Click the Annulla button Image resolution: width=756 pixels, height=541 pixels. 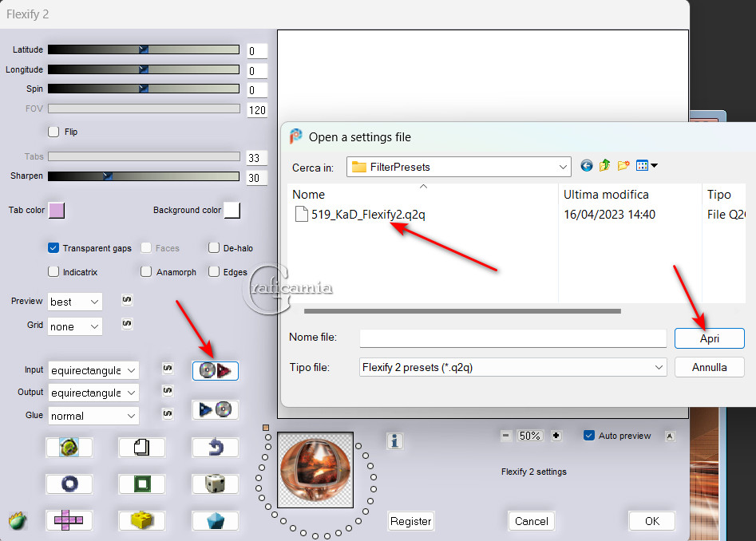(709, 367)
